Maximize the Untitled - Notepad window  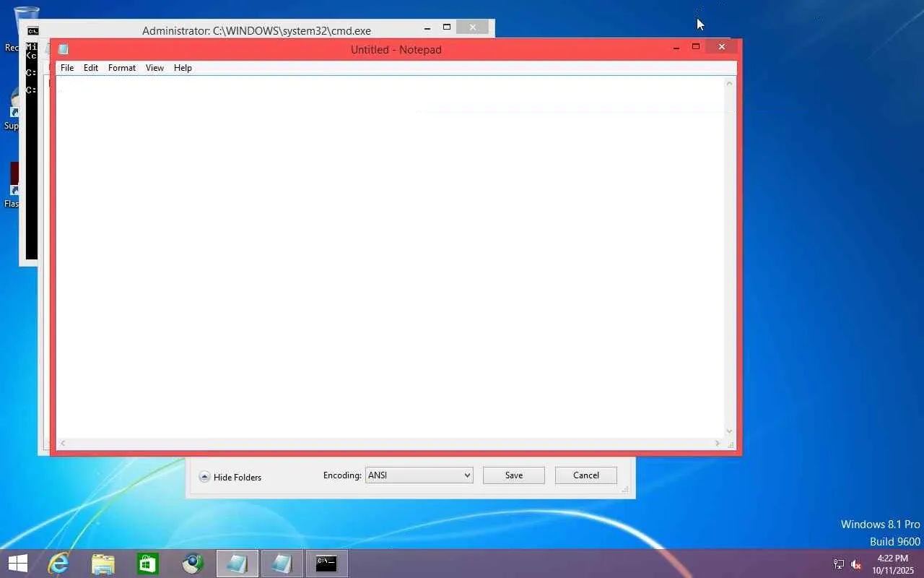[x=696, y=48]
